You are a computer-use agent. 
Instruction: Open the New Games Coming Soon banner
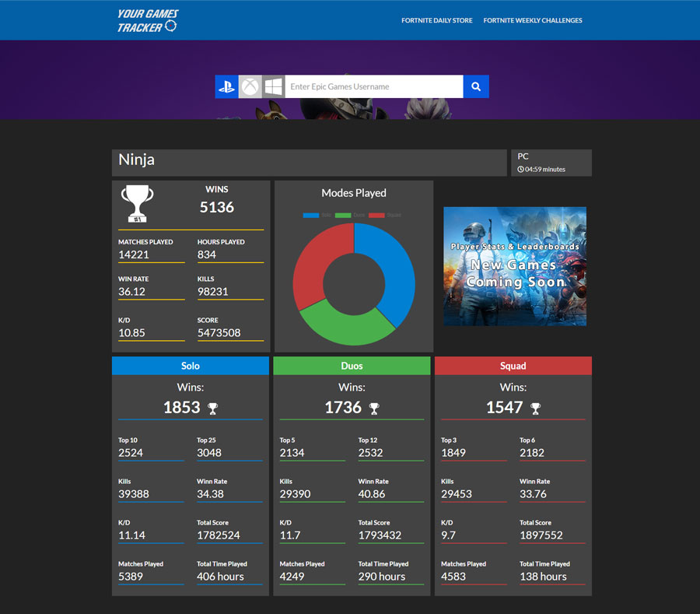coord(515,266)
